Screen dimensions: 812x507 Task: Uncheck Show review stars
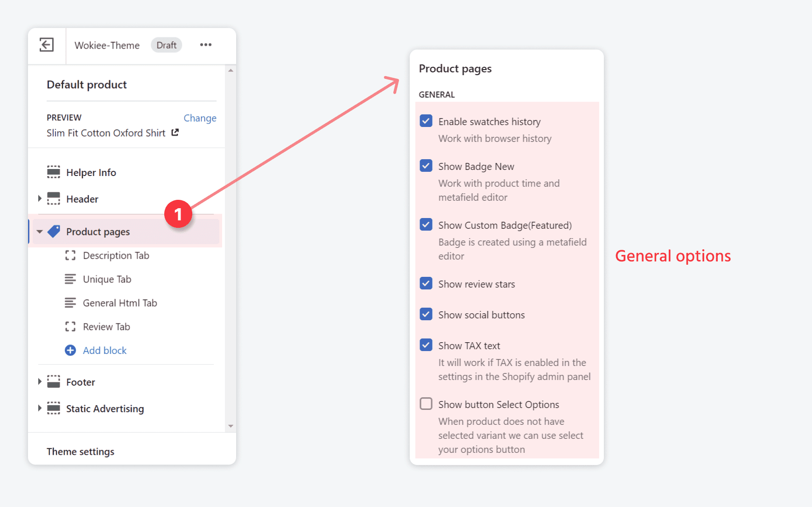point(426,283)
